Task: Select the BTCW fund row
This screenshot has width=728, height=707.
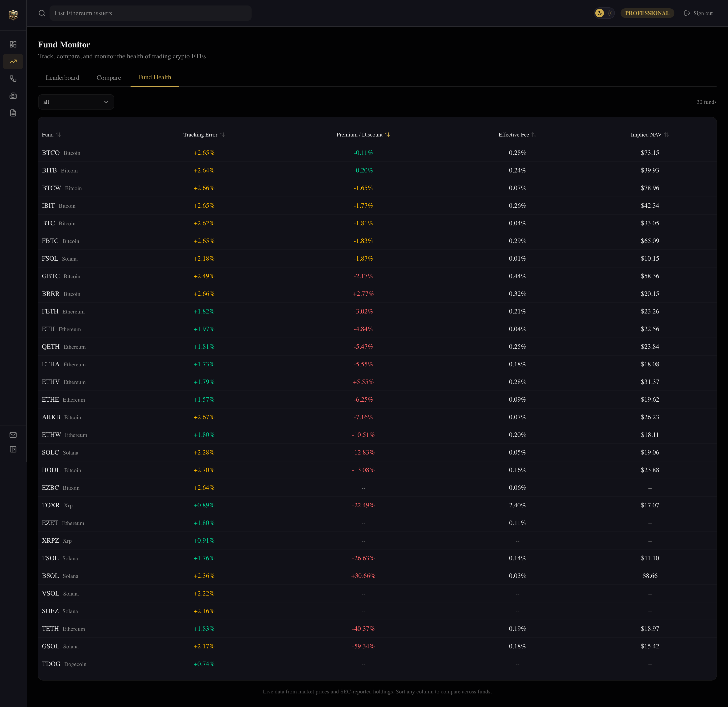Action: click(x=377, y=188)
